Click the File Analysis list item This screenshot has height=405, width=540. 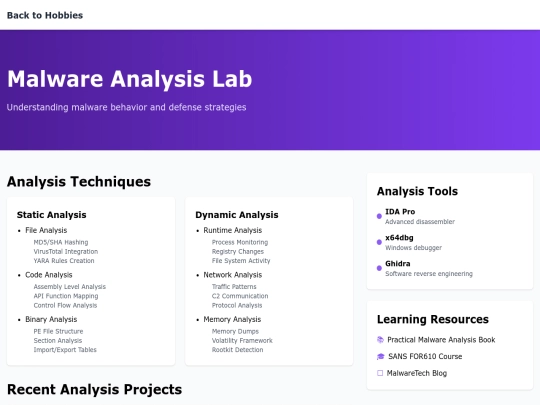[x=46, y=230]
